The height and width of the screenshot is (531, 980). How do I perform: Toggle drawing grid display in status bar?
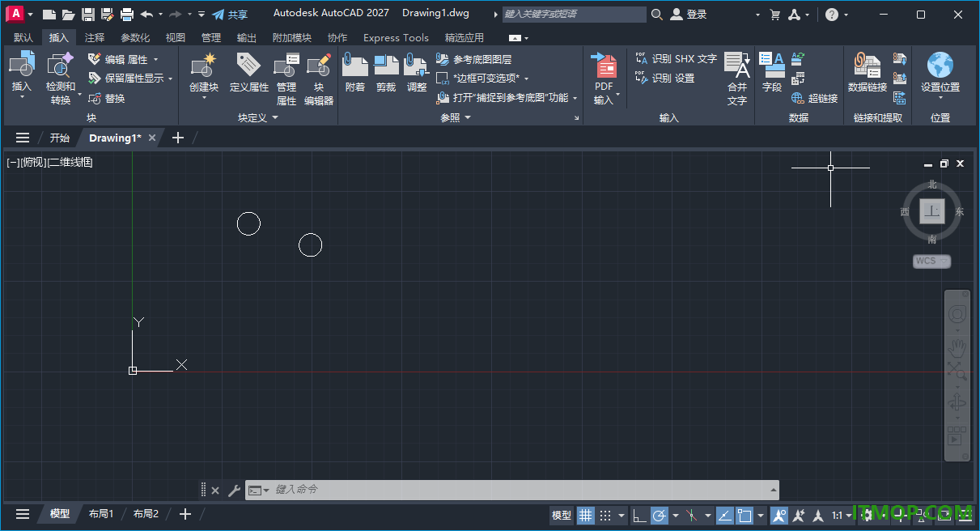click(x=586, y=515)
